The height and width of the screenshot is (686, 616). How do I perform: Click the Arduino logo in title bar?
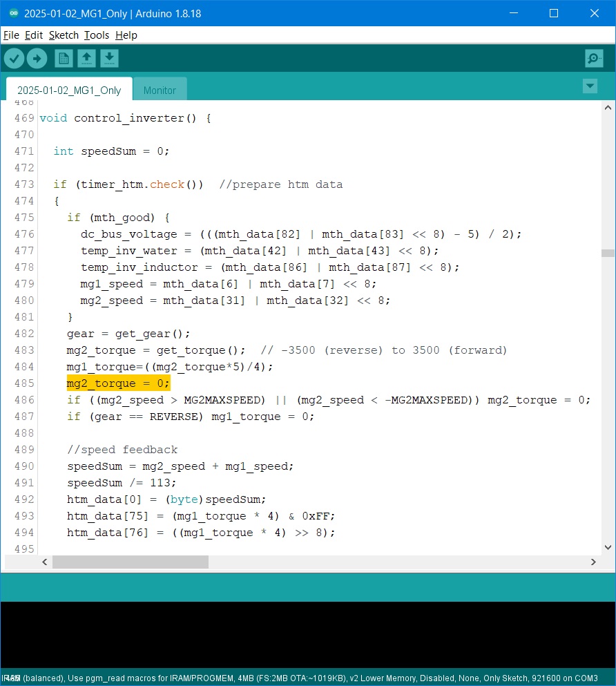tap(13, 13)
